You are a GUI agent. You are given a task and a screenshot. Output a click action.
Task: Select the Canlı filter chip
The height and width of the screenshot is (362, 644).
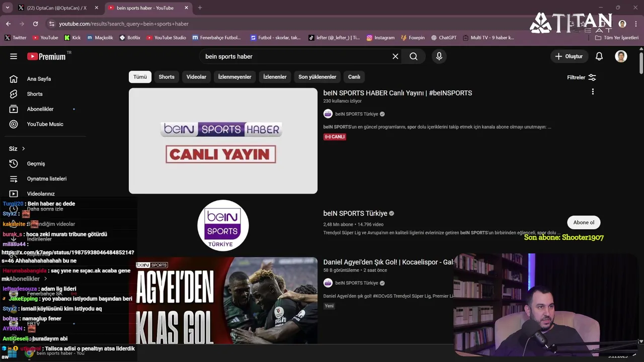click(x=354, y=77)
